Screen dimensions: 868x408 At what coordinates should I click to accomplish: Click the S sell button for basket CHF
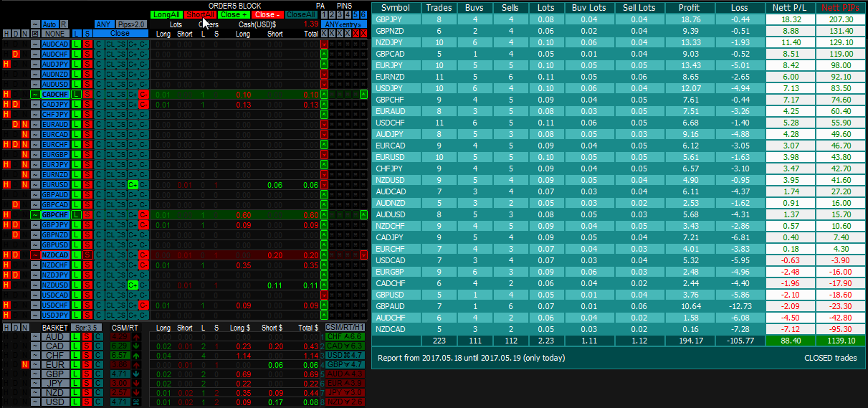click(x=87, y=356)
